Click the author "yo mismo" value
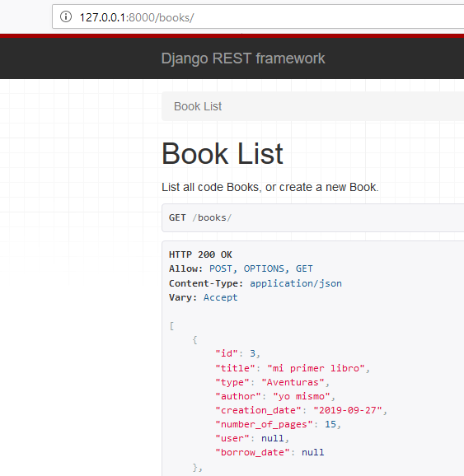This screenshot has width=464, height=476. (x=302, y=396)
